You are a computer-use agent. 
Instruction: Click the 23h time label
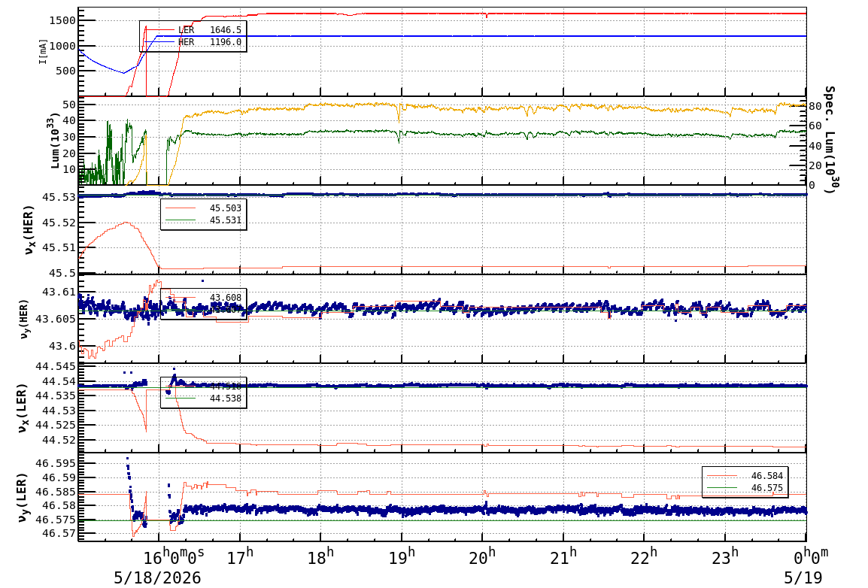pos(724,556)
